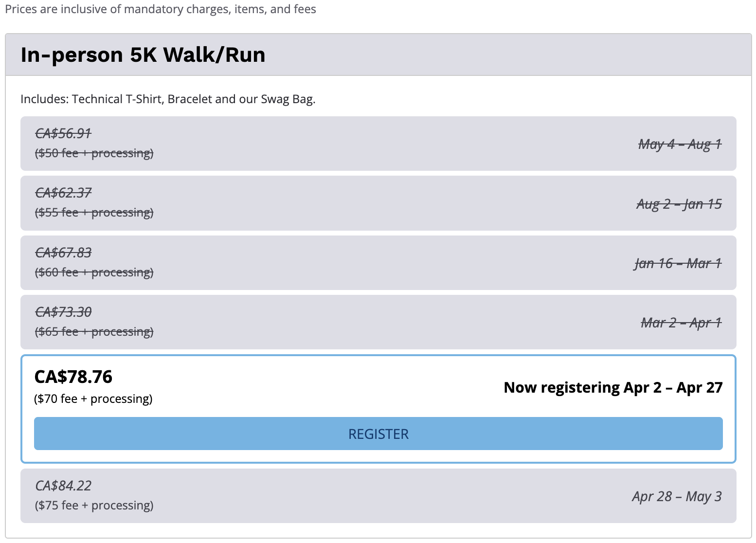This screenshot has width=756, height=543.
Task: Click the Apr 28 – May 3 date range
Action: tap(677, 496)
